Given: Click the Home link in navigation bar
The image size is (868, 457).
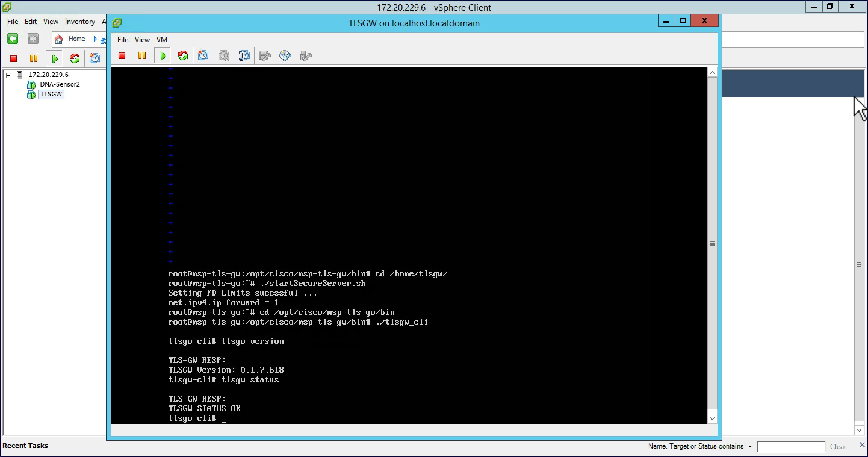Looking at the screenshot, I should (76, 39).
